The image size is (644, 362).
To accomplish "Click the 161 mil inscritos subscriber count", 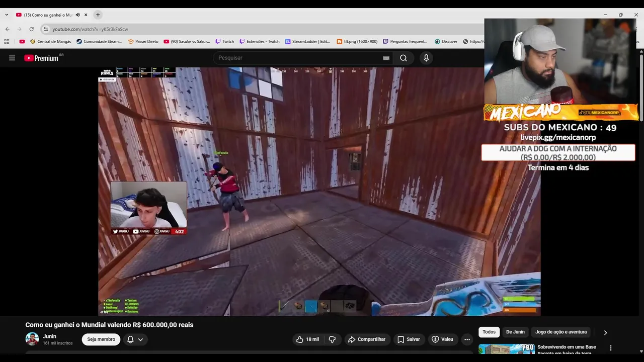I will (57, 343).
